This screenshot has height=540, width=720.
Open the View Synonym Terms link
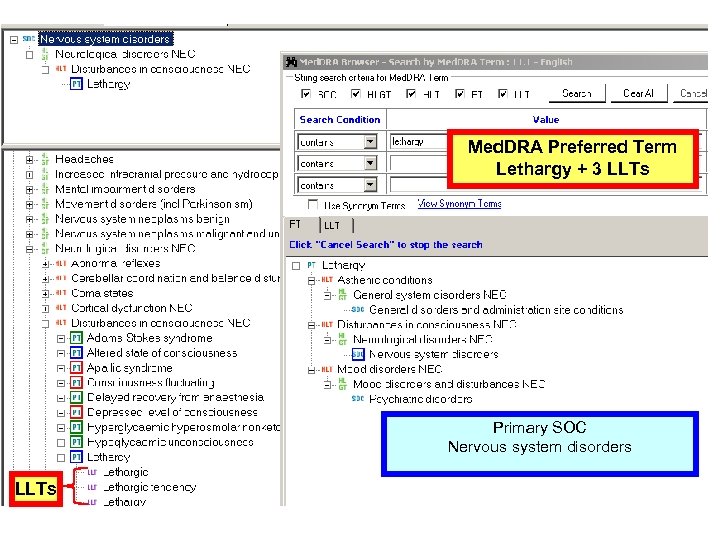[x=459, y=203]
